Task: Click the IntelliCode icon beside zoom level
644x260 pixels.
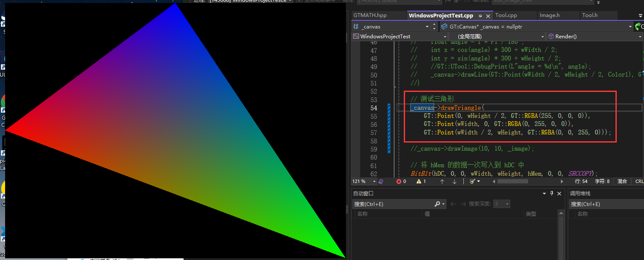Action: click(x=381, y=181)
